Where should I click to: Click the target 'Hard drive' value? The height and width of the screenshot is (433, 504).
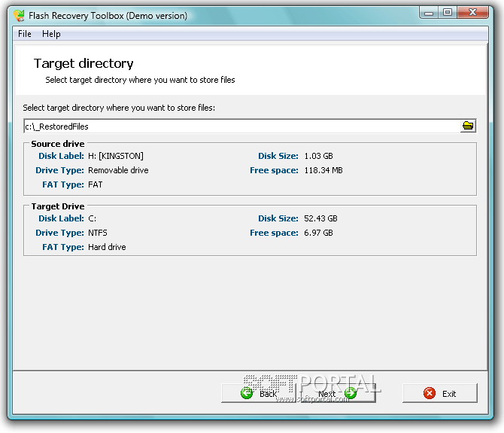[107, 247]
